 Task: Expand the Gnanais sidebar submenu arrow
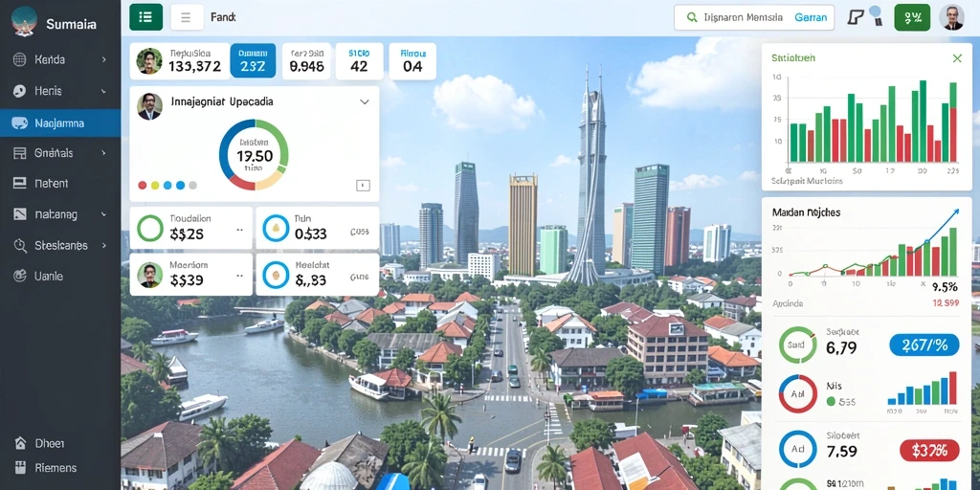click(x=103, y=152)
